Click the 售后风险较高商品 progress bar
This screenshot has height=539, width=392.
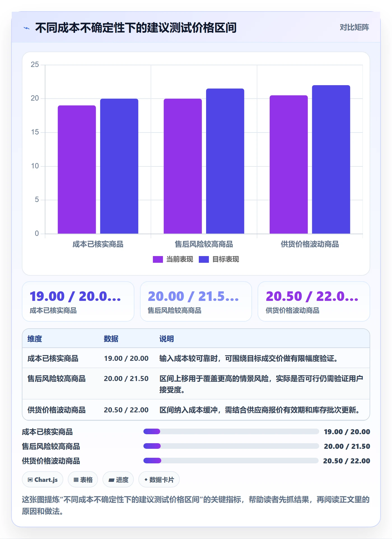[231, 446]
